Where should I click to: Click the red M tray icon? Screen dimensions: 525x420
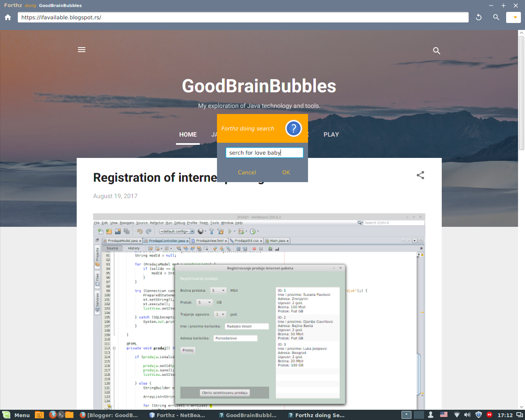[489, 415]
